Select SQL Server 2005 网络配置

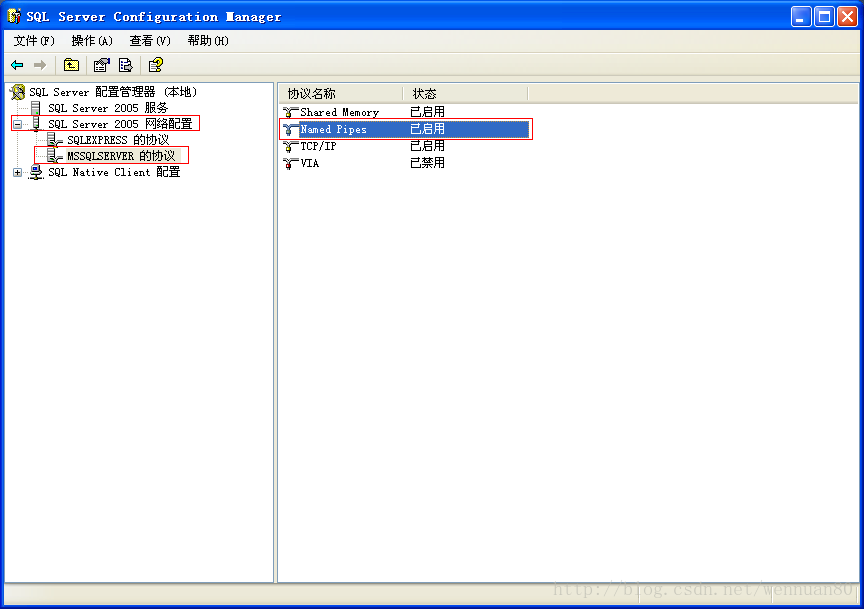(x=120, y=124)
